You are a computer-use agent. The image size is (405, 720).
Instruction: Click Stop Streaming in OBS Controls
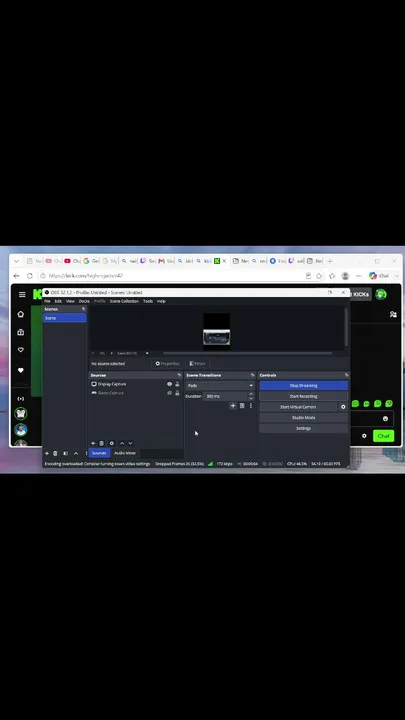pos(304,386)
